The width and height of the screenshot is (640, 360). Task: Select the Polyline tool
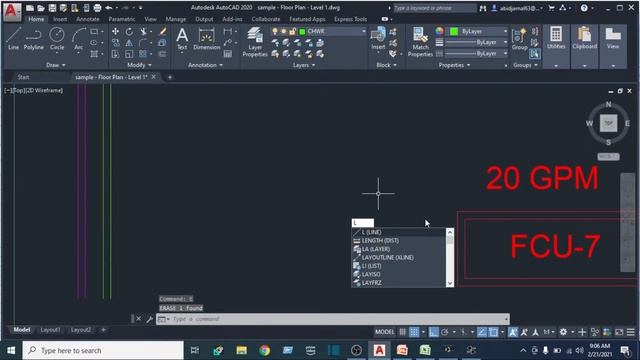click(33, 39)
